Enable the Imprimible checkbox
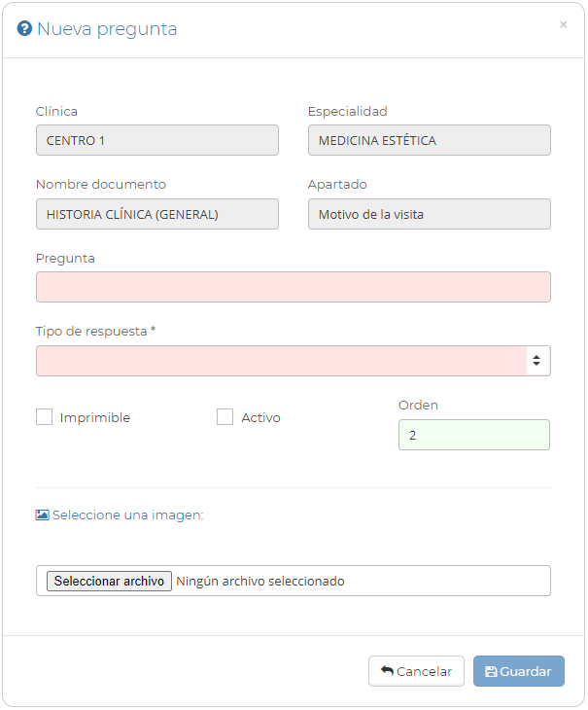Image resolution: width=588 pixels, height=710 pixels. [44, 417]
